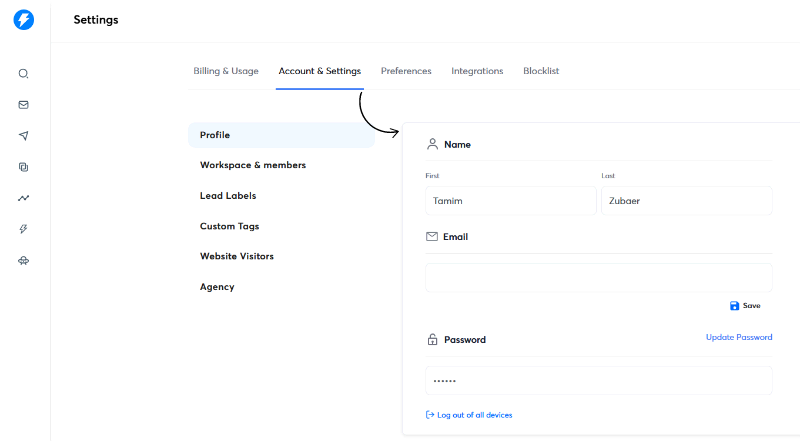The image size is (800, 441).
Task: Open the envelope icon in sidebar
Action: tap(23, 105)
